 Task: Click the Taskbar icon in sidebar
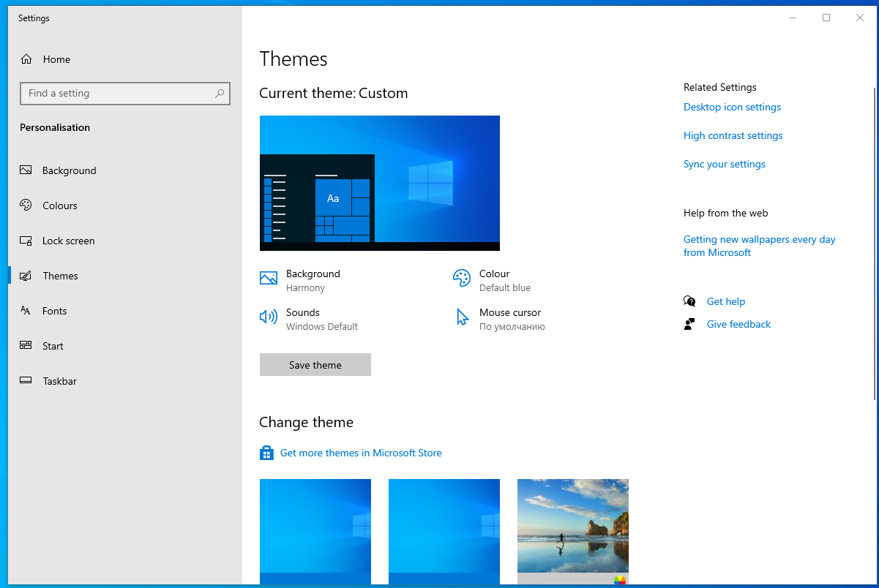pos(26,381)
